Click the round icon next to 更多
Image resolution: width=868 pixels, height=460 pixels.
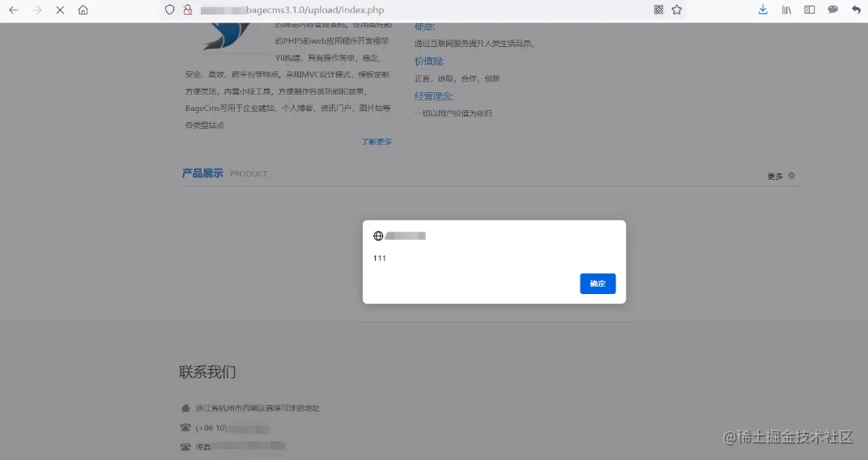(x=792, y=176)
